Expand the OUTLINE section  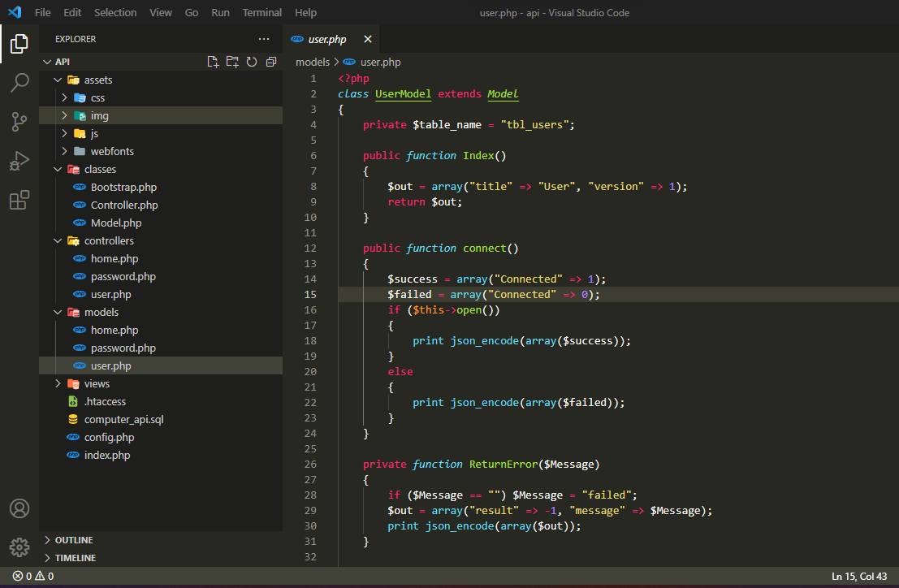click(73, 540)
